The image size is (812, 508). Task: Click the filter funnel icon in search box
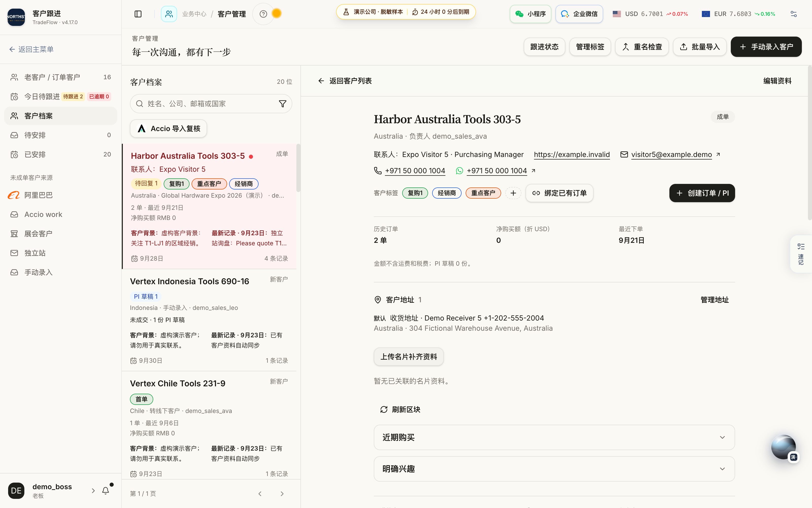(x=282, y=103)
